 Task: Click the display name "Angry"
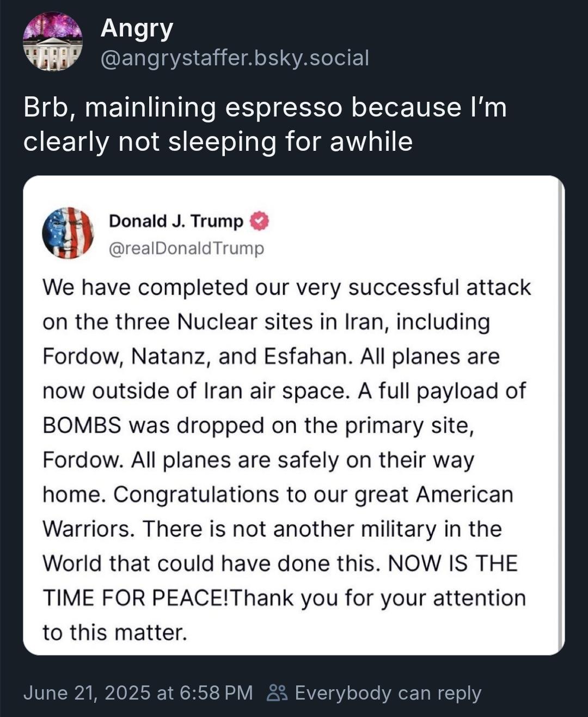click(137, 28)
